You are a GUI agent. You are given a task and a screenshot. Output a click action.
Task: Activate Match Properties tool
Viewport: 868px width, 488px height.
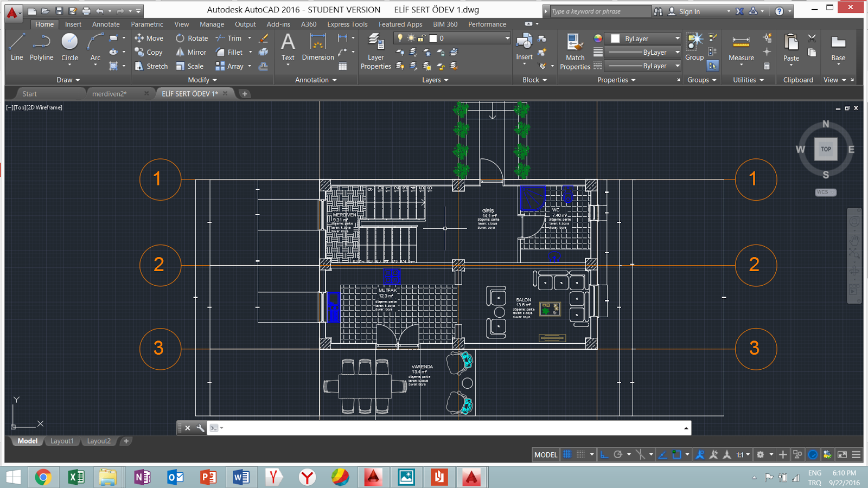coord(575,51)
